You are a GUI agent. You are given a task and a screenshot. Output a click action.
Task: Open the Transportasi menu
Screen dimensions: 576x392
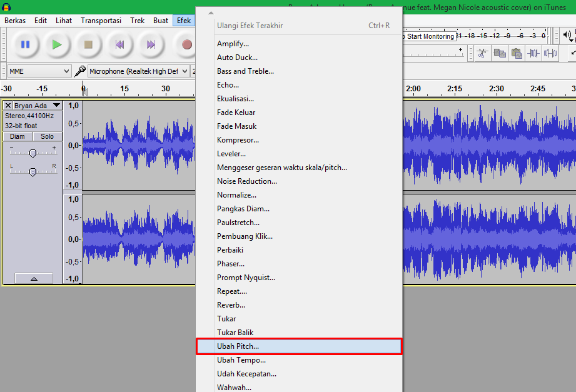click(x=101, y=21)
